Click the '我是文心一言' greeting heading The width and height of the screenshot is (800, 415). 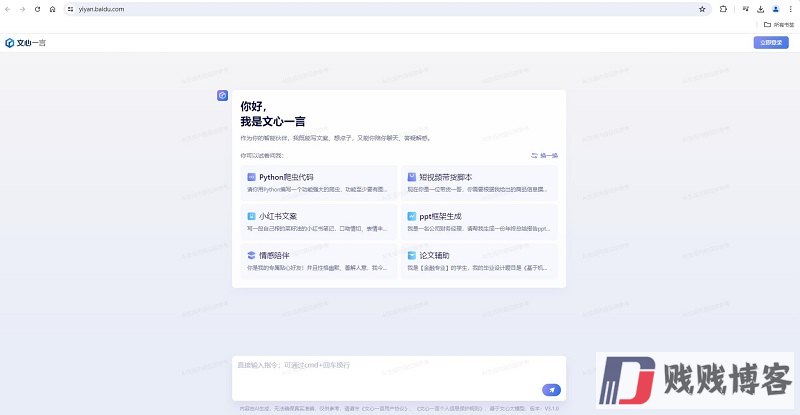tap(273, 121)
